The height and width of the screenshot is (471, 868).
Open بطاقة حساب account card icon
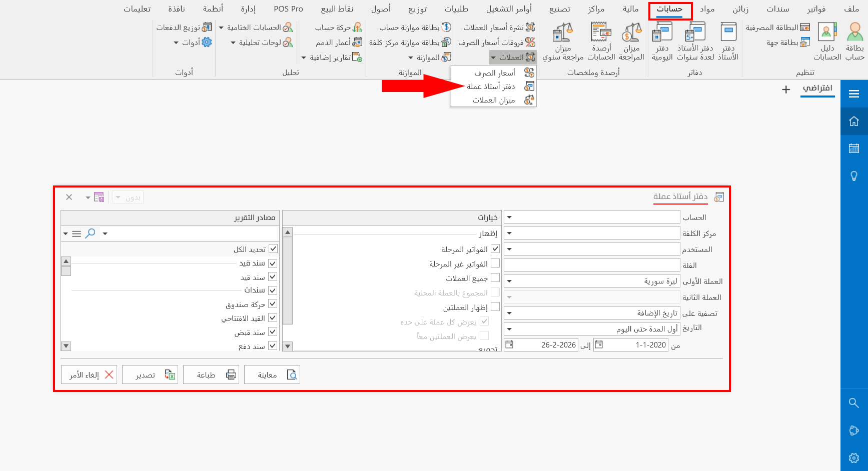pos(854,41)
